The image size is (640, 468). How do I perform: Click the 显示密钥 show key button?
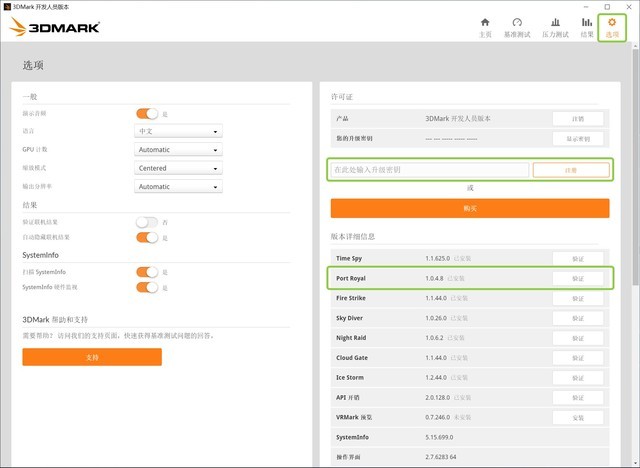coord(578,139)
